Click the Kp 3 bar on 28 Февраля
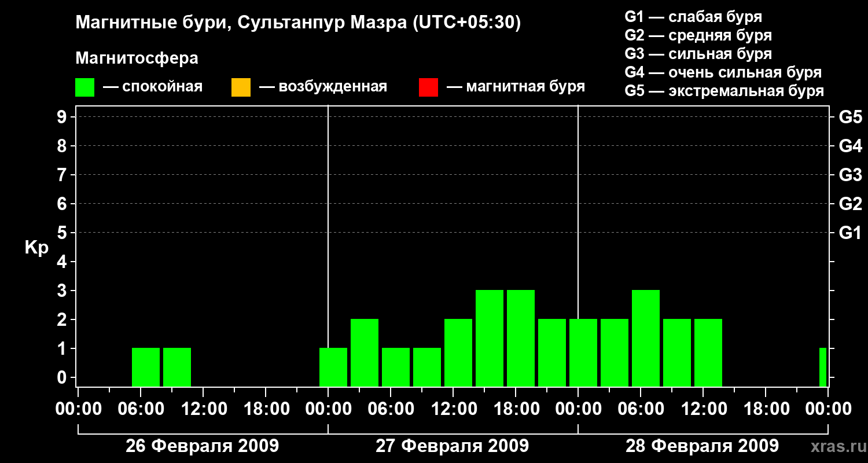Viewport: 868px width, 463px height. [x=646, y=338]
